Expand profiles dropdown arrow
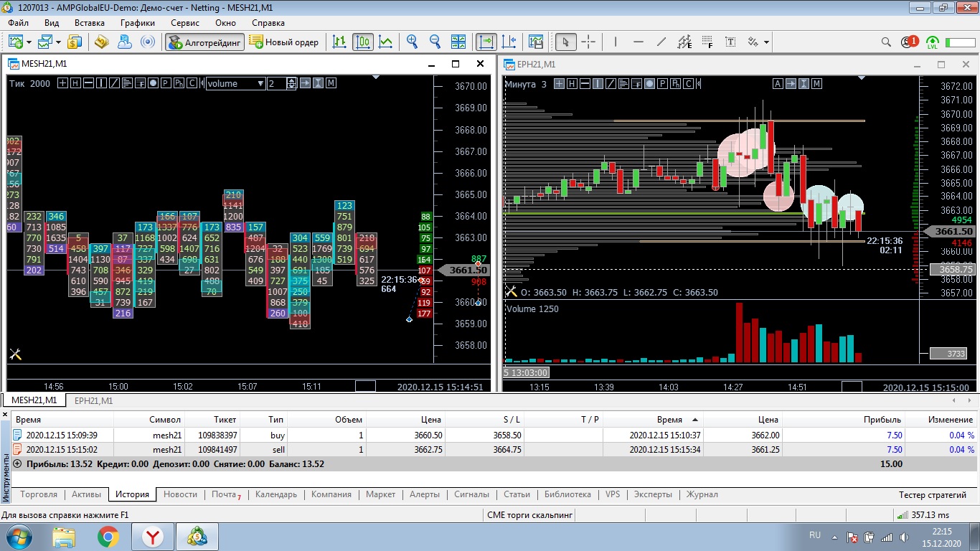Viewport: 980px width, 551px height. coord(58,42)
